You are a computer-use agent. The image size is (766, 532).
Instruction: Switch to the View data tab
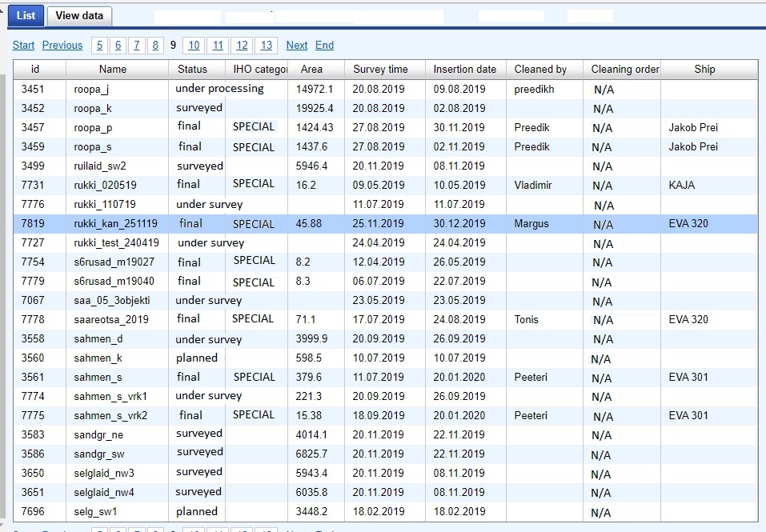pyautogui.click(x=79, y=15)
